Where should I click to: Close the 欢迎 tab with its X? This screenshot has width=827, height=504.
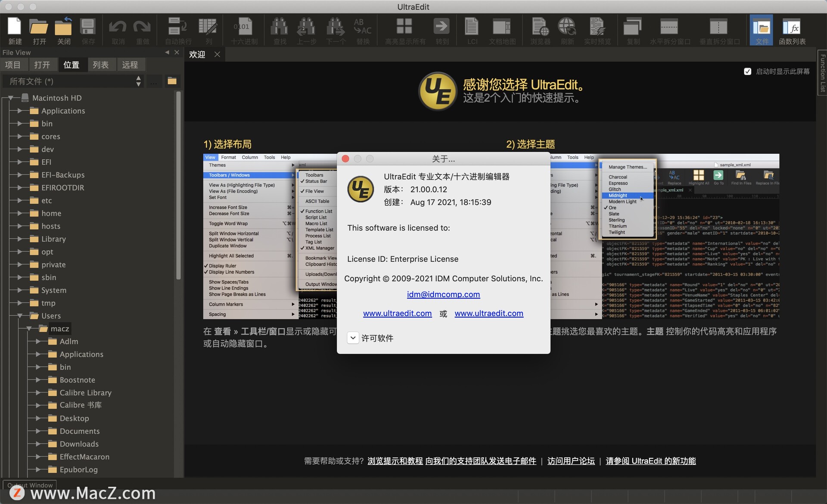[x=217, y=54]
